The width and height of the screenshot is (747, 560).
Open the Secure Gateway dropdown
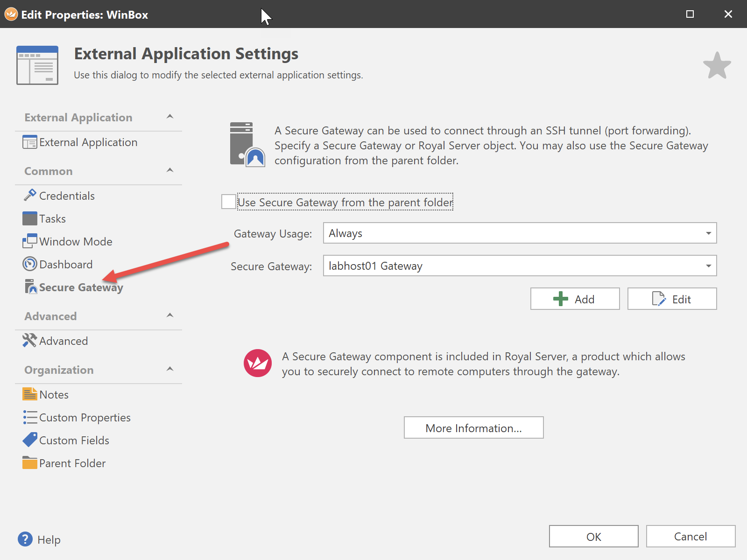point(708,266)
